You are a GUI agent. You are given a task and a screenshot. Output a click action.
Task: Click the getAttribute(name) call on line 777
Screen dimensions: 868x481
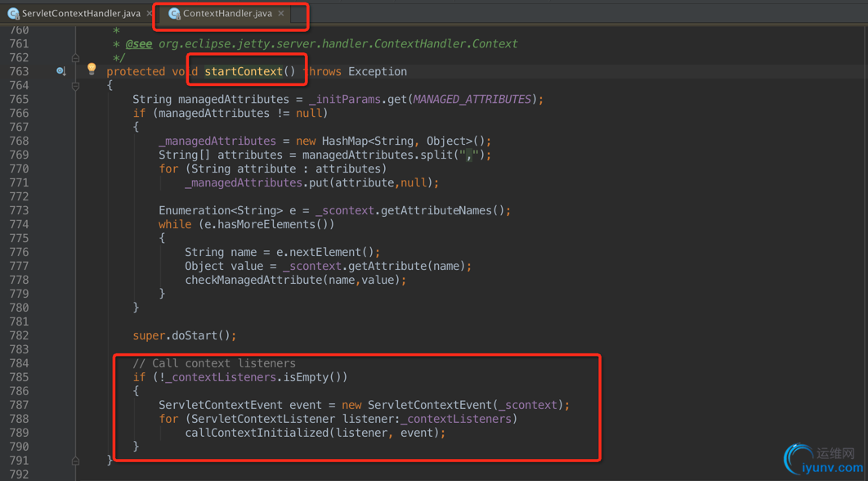(406, 266)
